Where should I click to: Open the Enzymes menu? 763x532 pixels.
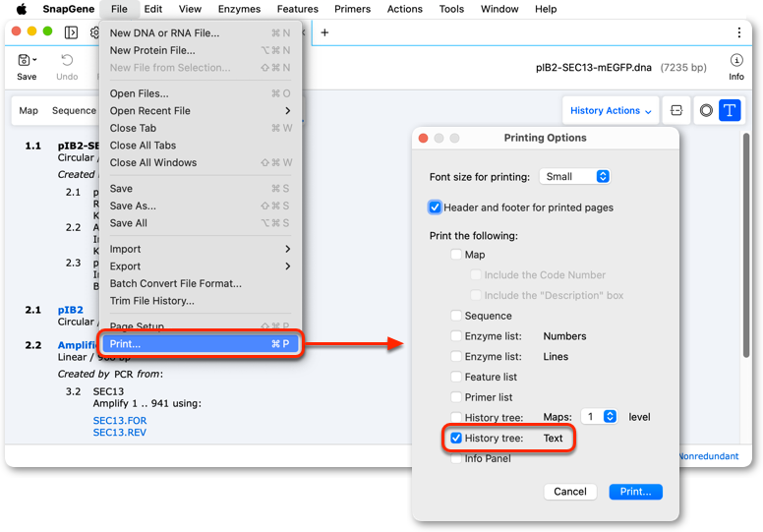239,9
